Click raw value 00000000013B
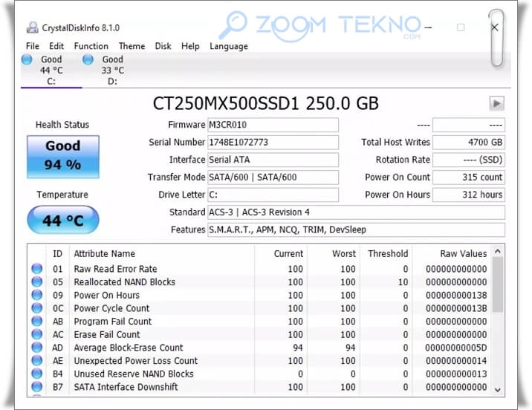Viewport: 532px width, 410px height. tap(456, 308)
